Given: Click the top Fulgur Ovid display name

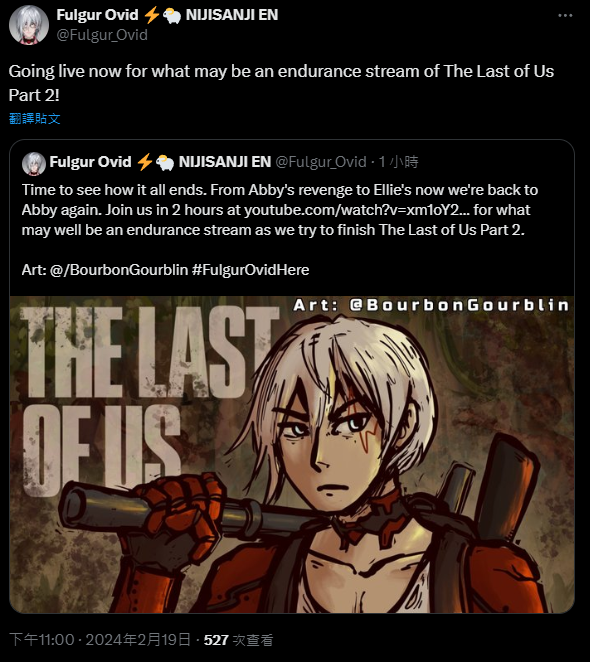Looking at the screenshot, I should coord(97,15).
